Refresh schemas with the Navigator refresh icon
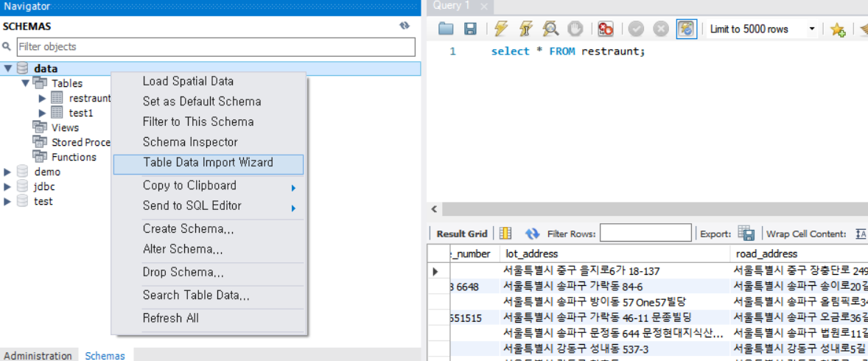 click(405, 26)
